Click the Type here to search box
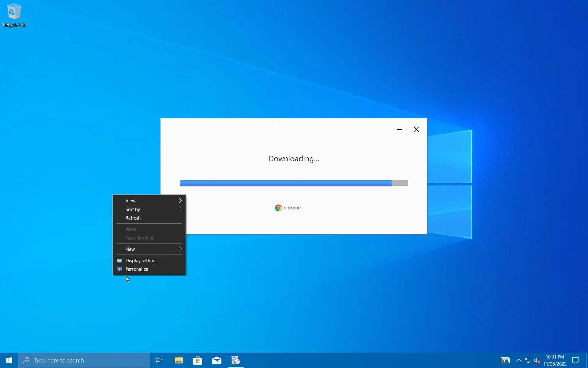The image size is (588, 368). pos(84,360)
